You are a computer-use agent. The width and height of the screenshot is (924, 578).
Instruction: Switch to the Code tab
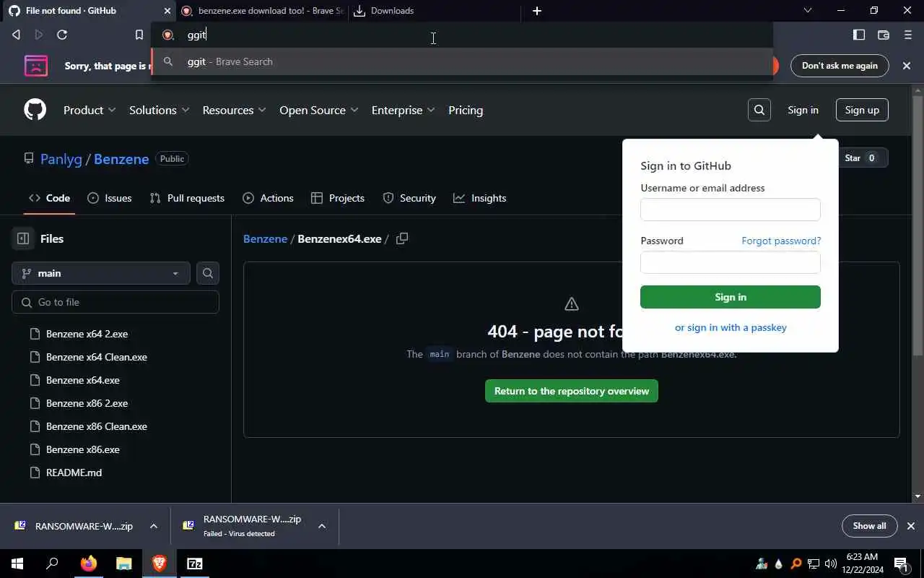tap(49, 198)
